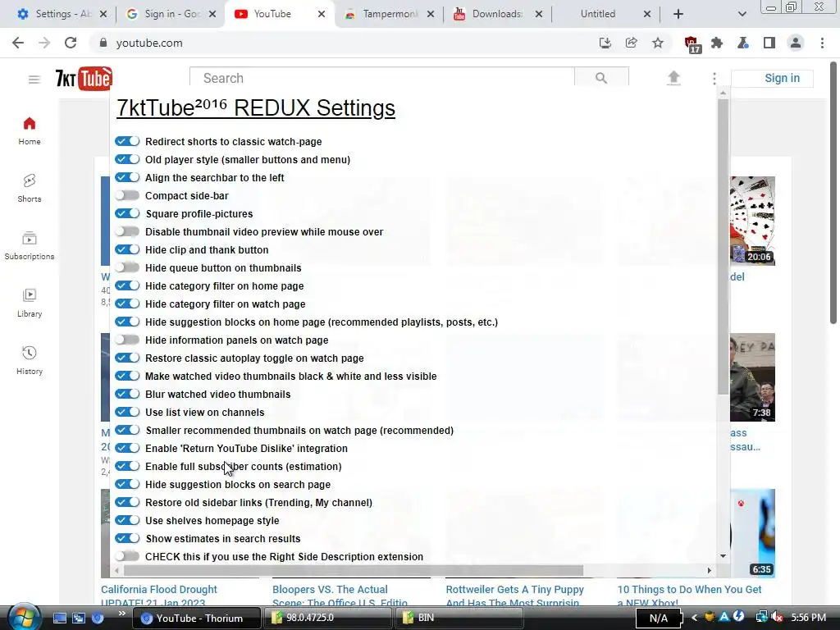The width and height of the screenshot is (840, 630).
Task: Open uBlock extension icon with 17 badge
Action: click(x=692, y=44)
